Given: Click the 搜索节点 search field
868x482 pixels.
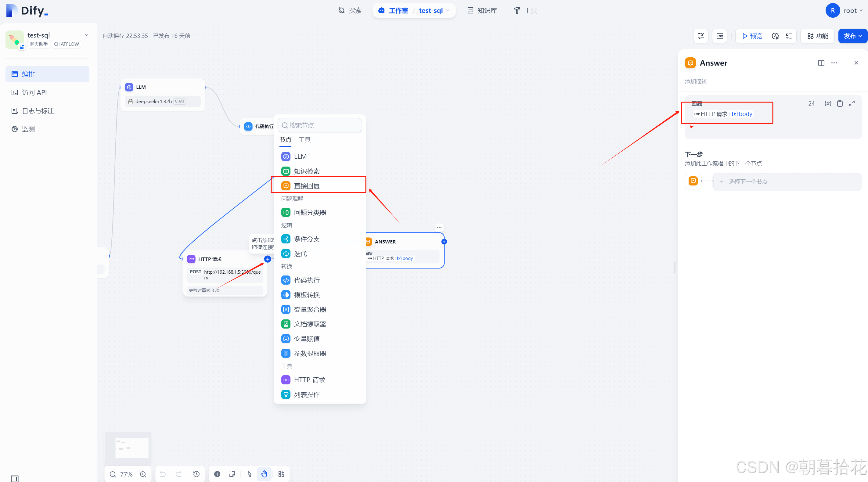Looking at the screenshot, I should click(x=320, y=125).
